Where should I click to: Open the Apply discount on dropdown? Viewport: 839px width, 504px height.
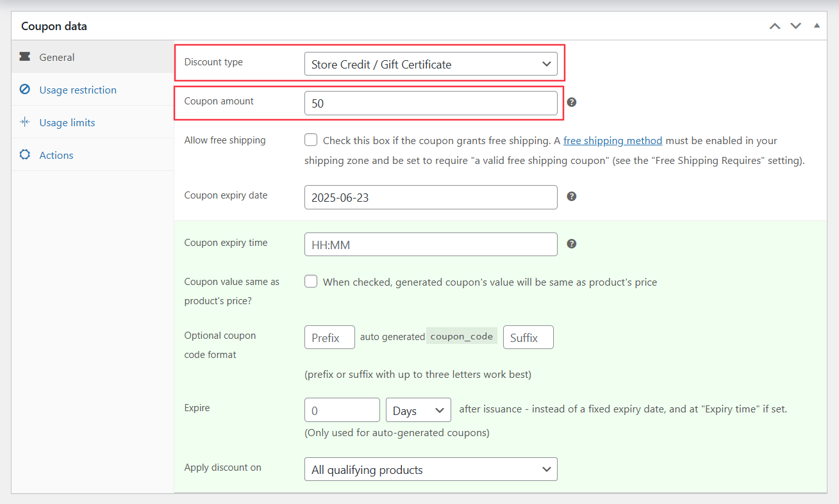(431, 469)
